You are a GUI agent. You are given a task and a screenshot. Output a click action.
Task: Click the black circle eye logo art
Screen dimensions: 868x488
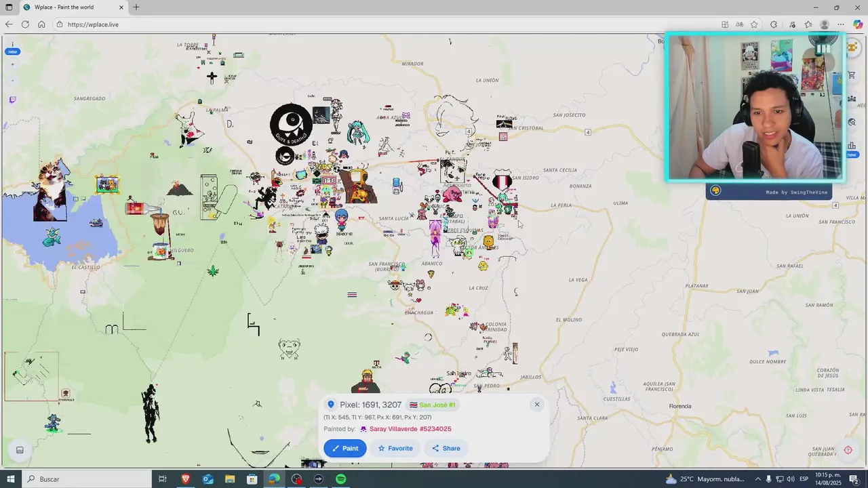(x=292, y=124)
